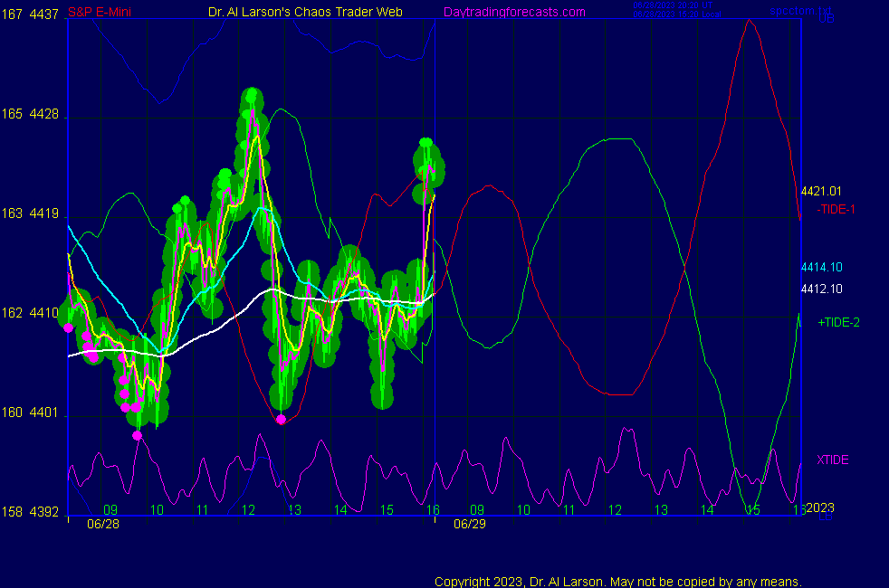Screen dimensions: 889x588
Task: Click the 12 hour label on 06/29
Action: tap(616, 510)
